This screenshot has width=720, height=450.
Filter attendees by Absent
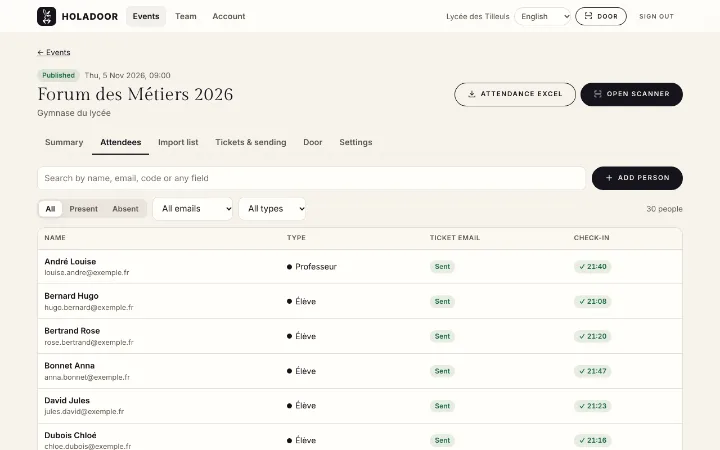pyautogui.click(x=125, y=209)
